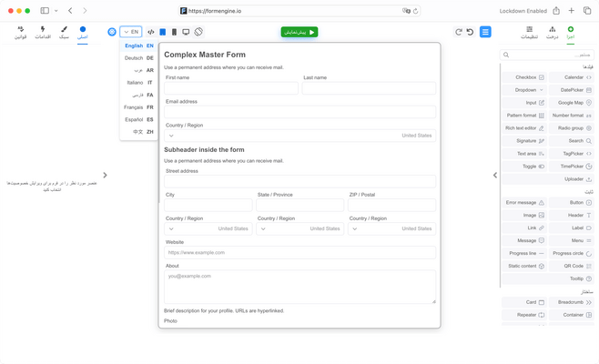Add the Google Map component
Screen dimensions: 599x364
coord(572,103)
